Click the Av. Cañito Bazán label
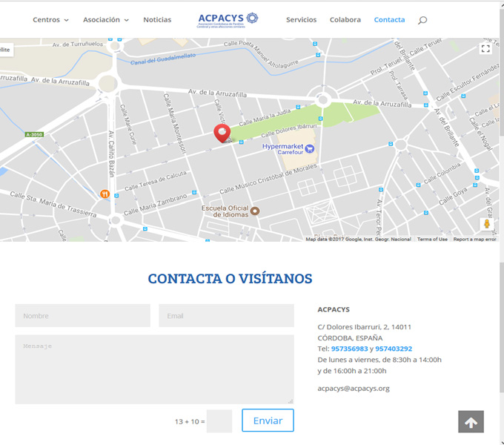Viewport: 504px width, 445px height. pos(111,154)
